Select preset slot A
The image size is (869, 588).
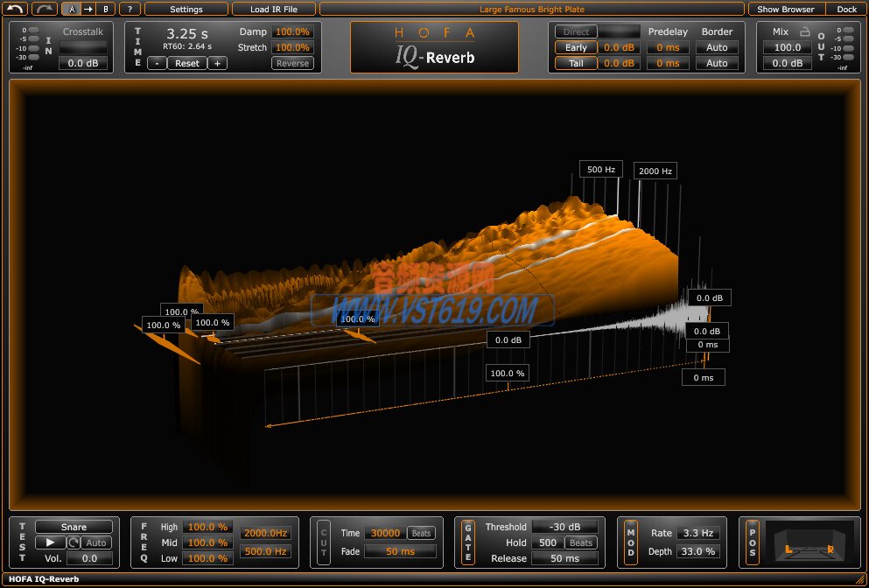point(72,9)
